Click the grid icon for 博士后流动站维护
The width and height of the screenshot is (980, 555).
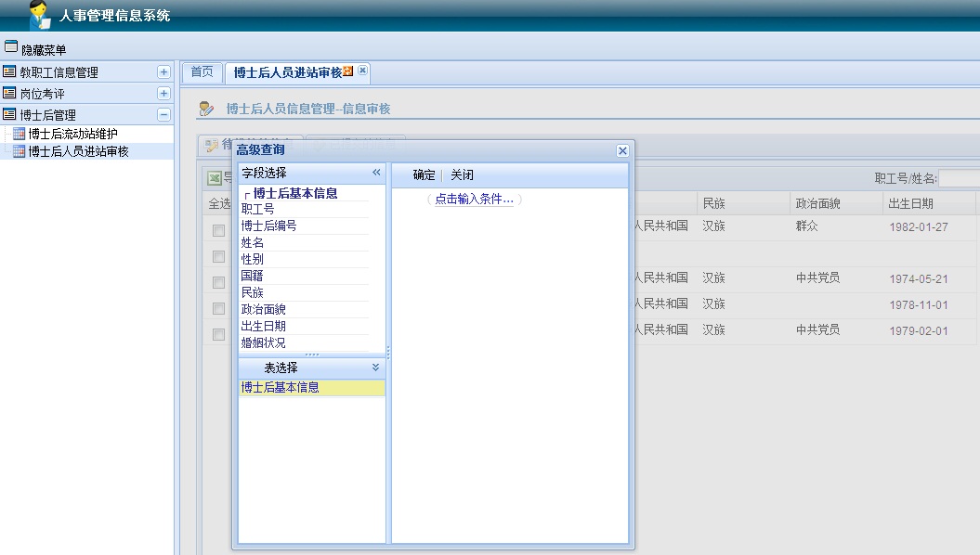[x=19, y=134]
